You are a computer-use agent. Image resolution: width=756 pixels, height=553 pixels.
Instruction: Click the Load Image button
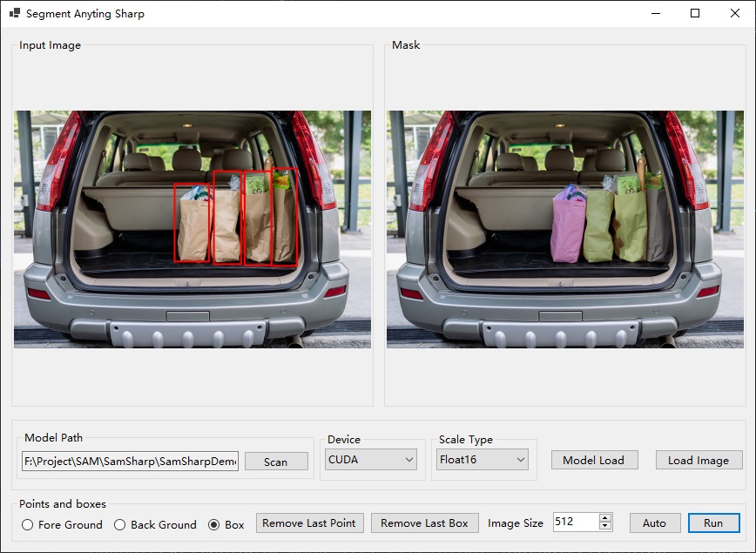click(699, 460)
